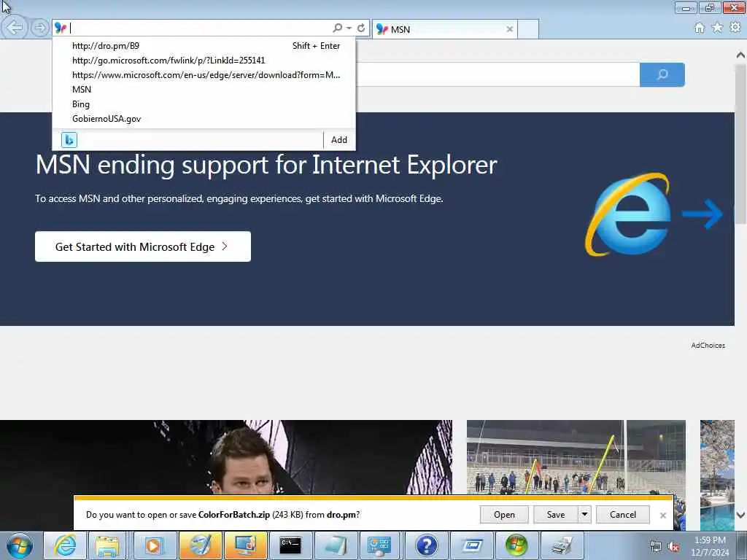Select Bing from the address suggestions

[x=204, y=104]
